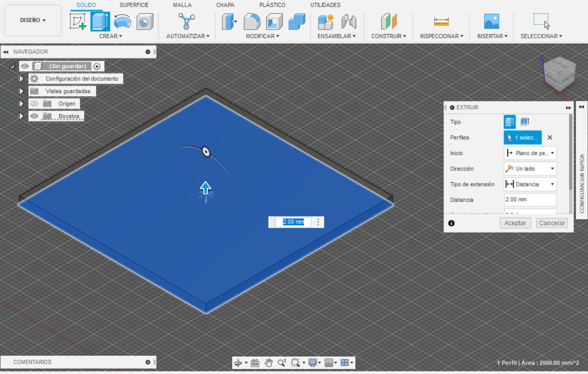Select the Hole tool icon
Screen dimensions: 588x374
145,22
